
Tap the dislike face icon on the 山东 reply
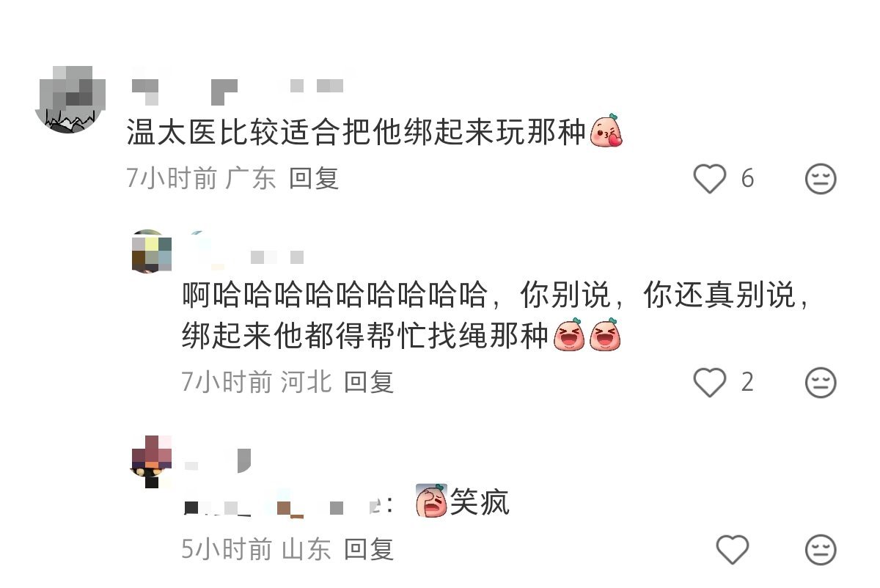(821, 550)
